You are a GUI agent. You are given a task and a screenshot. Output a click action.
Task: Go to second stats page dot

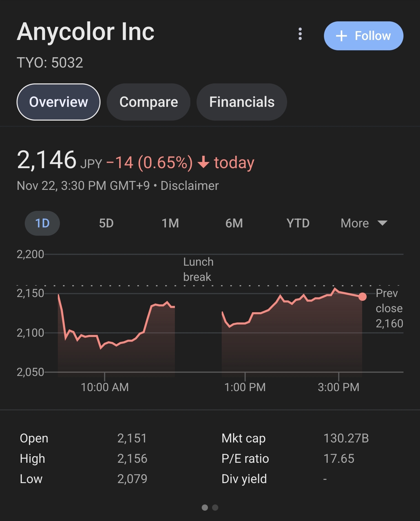coord(215,508)
